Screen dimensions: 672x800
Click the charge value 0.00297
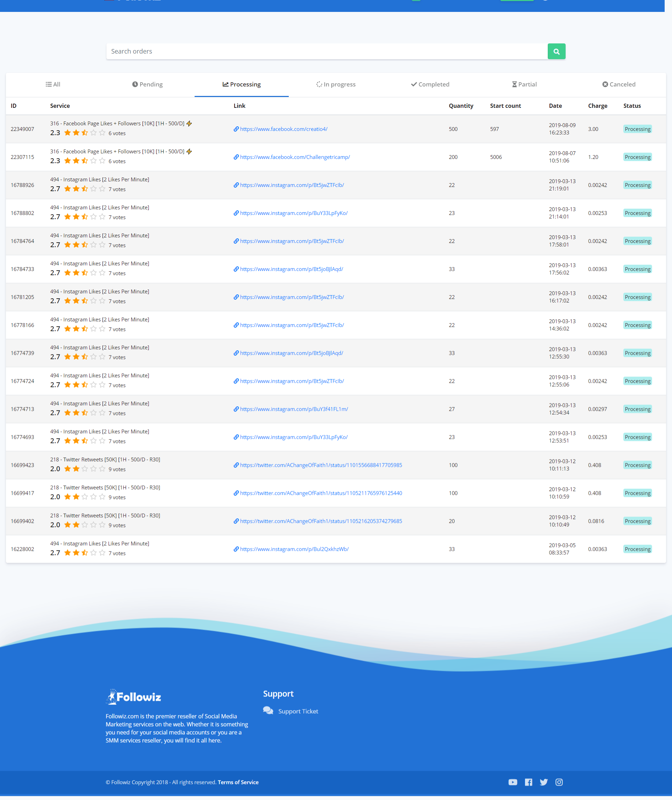tap(597, 409)
